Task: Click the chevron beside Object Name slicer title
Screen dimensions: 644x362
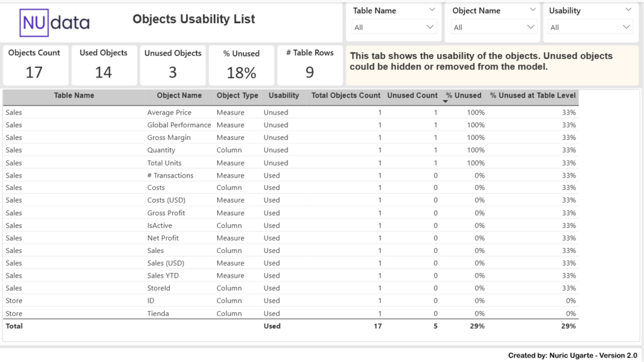Action: pos(532,10)
